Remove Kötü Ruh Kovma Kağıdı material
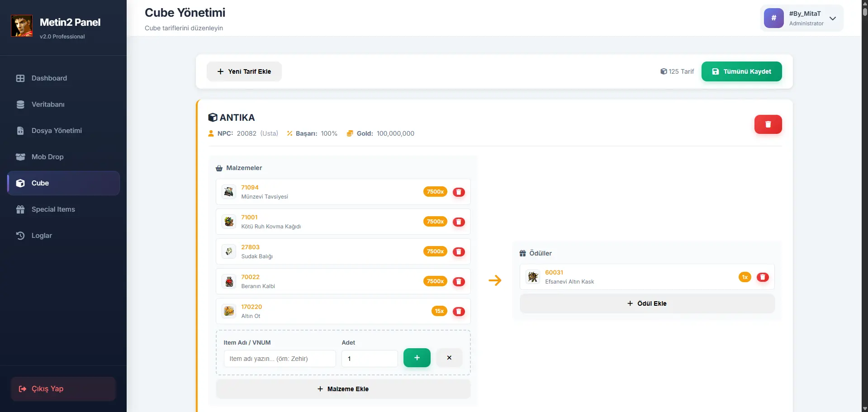 tap(459, 222)
